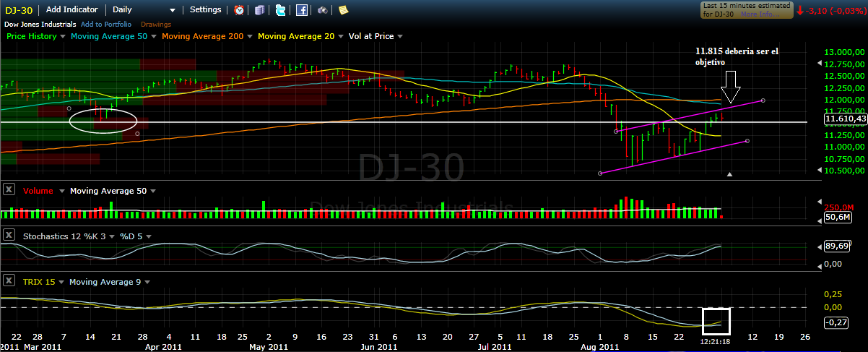Click the 13.000,00 price axis label
This screenshot has width=868, height=352.
coord(846,52)
